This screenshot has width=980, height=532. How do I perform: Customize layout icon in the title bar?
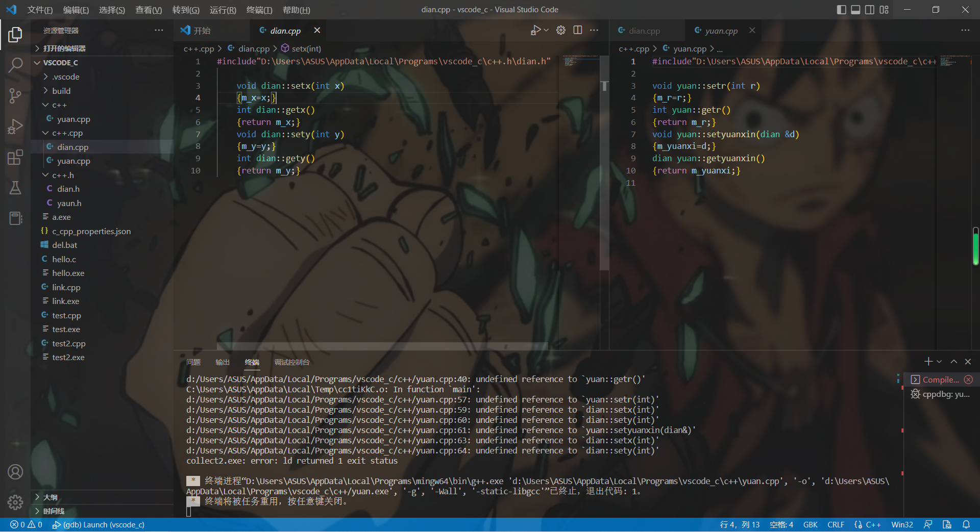click(884, 10)
